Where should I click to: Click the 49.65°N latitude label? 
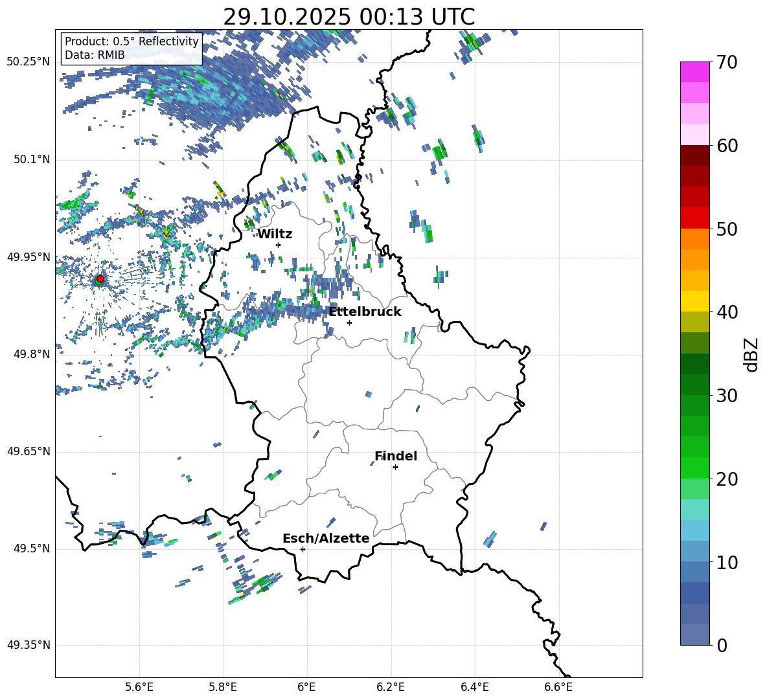coord(29,451)
